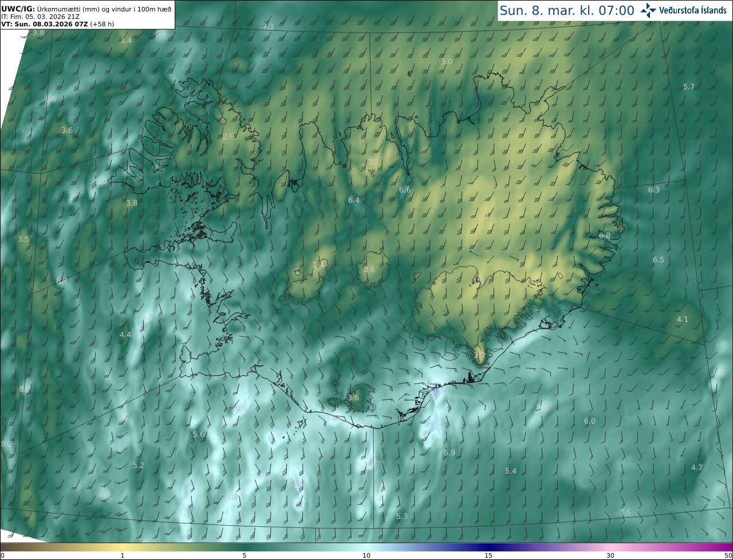Click the '2.9' value on the map
Screen dimensions: 733x560
tap(228, 136)
